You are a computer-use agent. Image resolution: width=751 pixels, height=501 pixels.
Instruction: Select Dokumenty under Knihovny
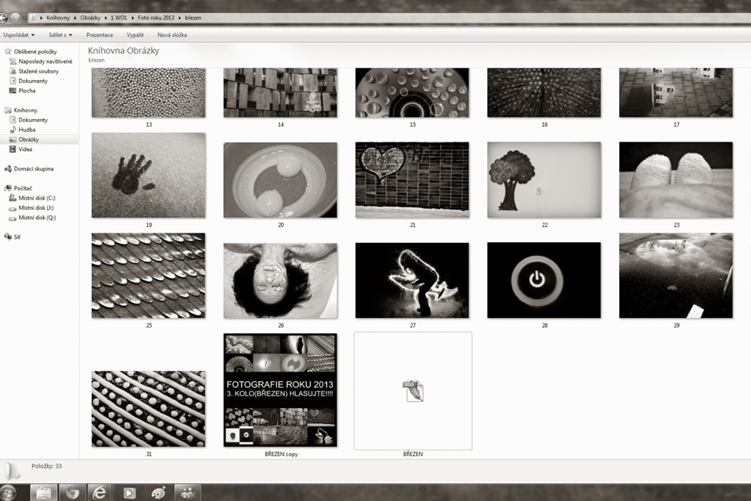point(33,120)
